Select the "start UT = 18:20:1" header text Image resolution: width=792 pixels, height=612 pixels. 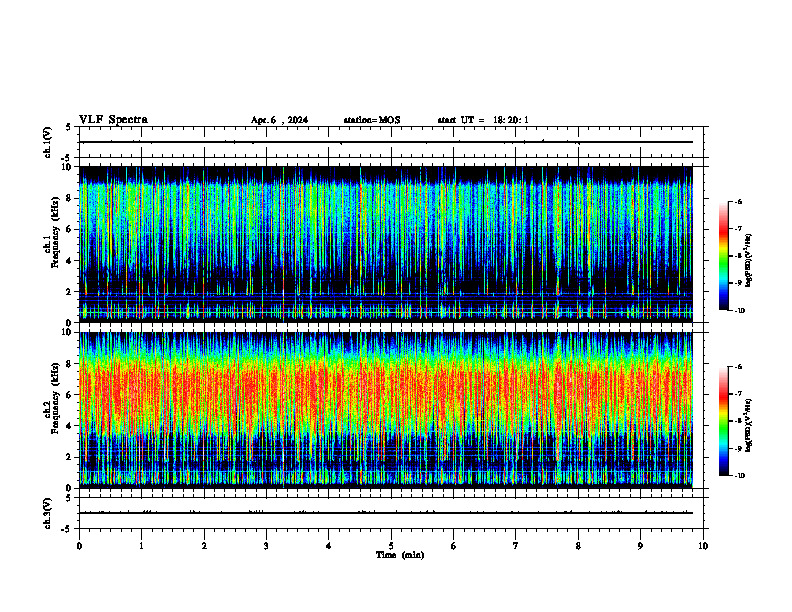(x=483, y=120)
